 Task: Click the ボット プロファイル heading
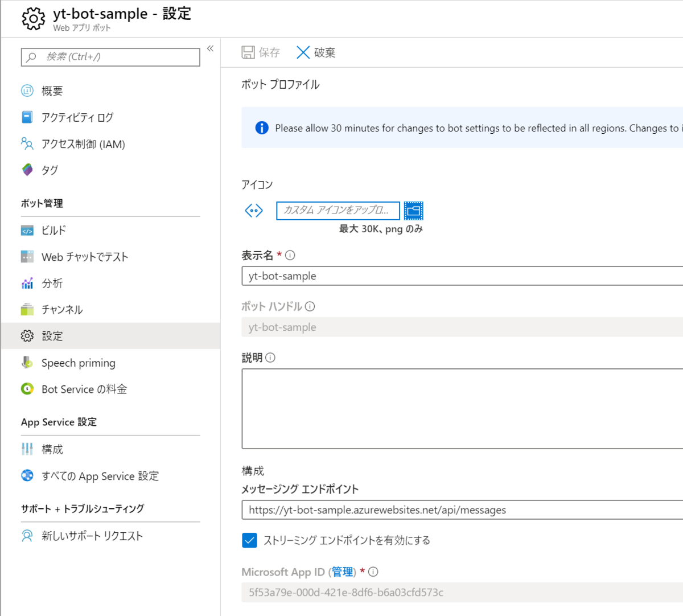[281, 84]
